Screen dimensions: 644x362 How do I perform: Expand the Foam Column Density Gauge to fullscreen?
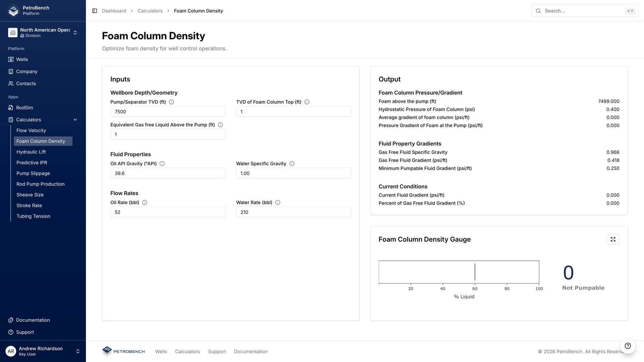tap(613, 239)
